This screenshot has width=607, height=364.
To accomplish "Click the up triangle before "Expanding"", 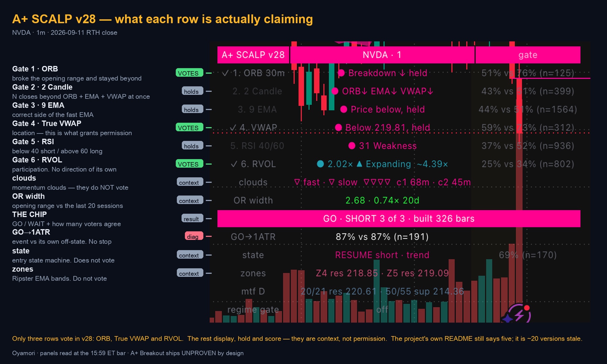I will tap(359, 164).
